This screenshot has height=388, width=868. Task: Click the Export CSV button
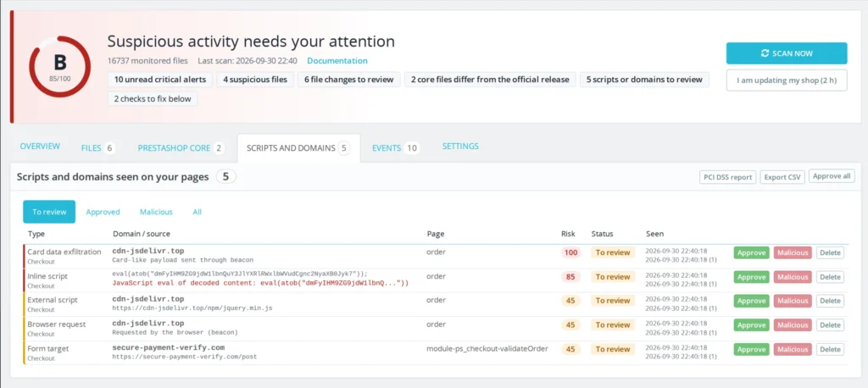(782, 177)
